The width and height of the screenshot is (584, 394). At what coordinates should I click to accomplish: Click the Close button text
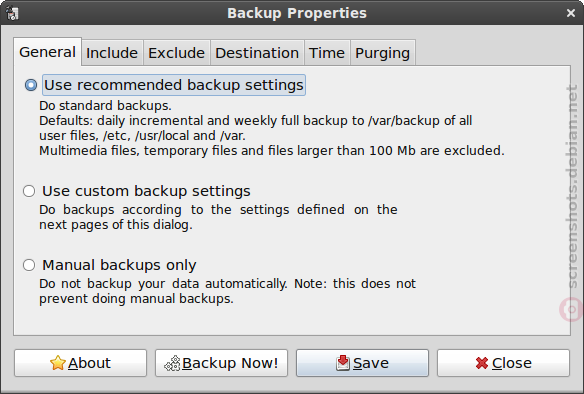[512, 363]
